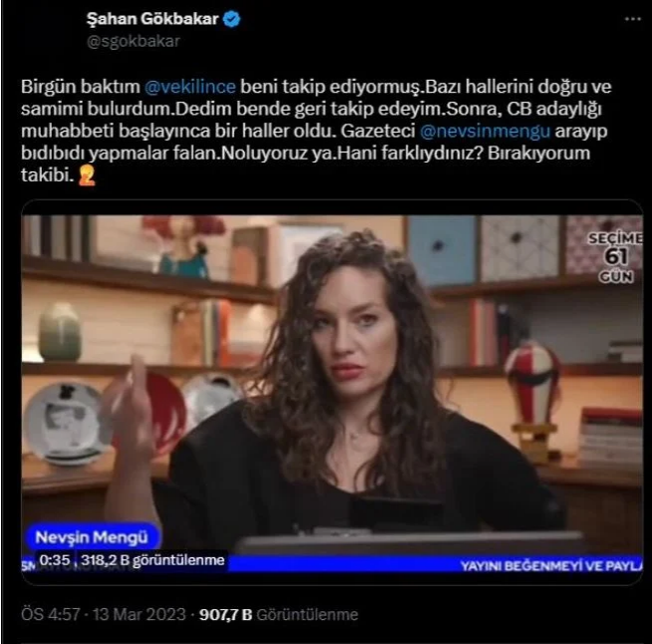The image size is (652, 644).
Task: Click the tweet text starting Birgün baktım
Action: [x=316, y=131]
